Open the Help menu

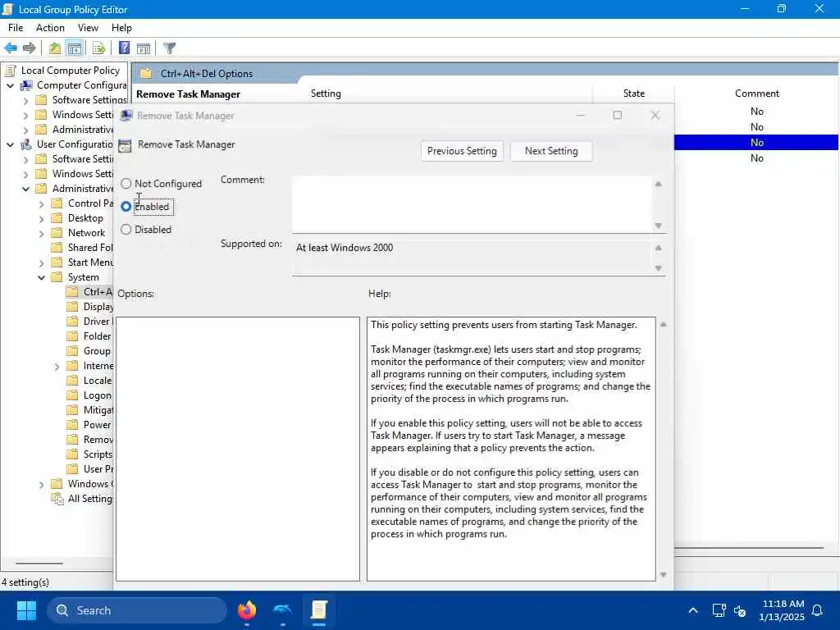(x=121, y=28)
